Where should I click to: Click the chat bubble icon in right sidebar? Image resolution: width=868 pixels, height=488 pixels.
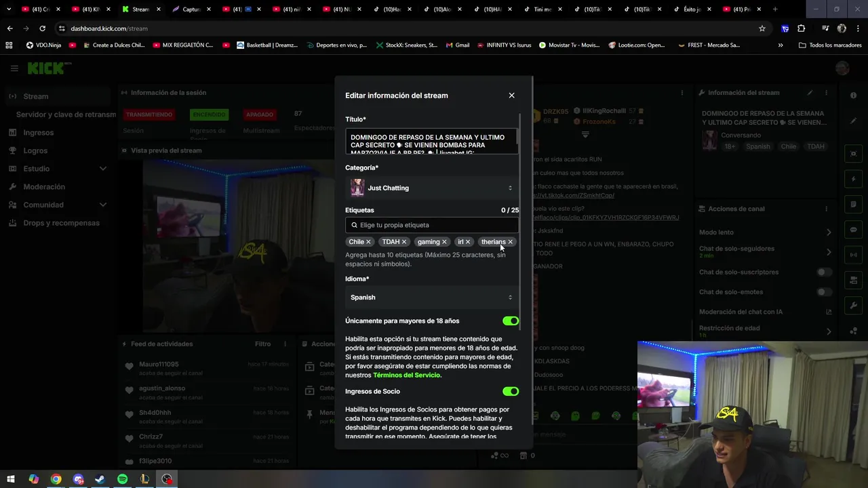[x=853, y=230]
